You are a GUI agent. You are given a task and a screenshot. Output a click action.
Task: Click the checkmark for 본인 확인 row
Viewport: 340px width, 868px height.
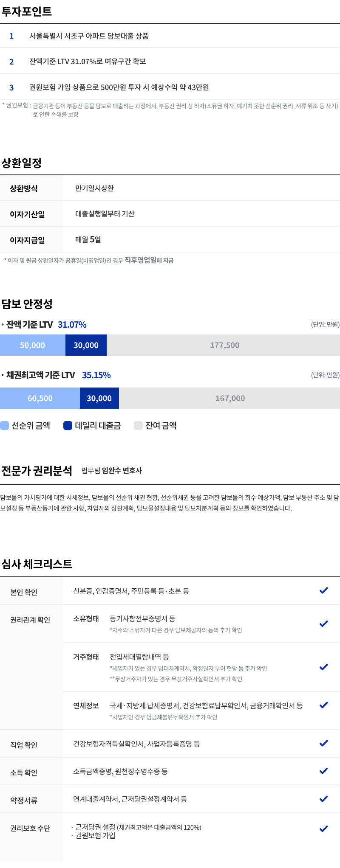point(323,590)
